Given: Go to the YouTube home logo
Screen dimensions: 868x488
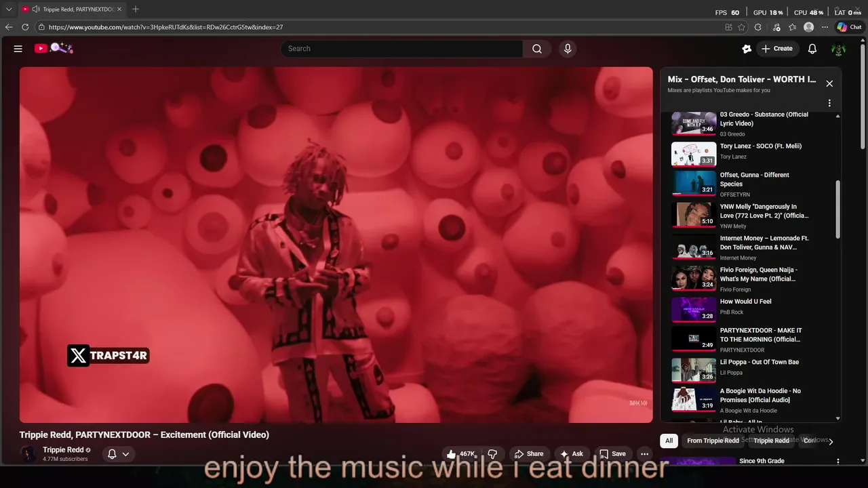Looking at the screenshot, I should (x=54, y=48).
